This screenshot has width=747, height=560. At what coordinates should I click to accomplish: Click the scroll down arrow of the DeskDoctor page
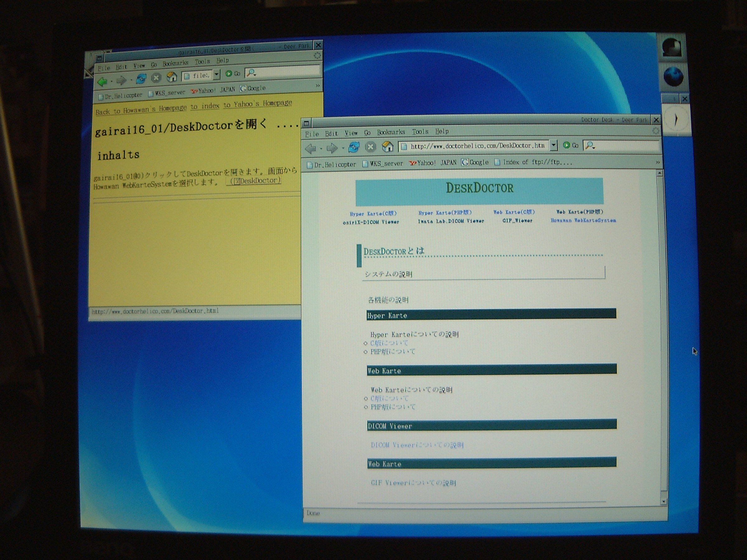point(663,502)
